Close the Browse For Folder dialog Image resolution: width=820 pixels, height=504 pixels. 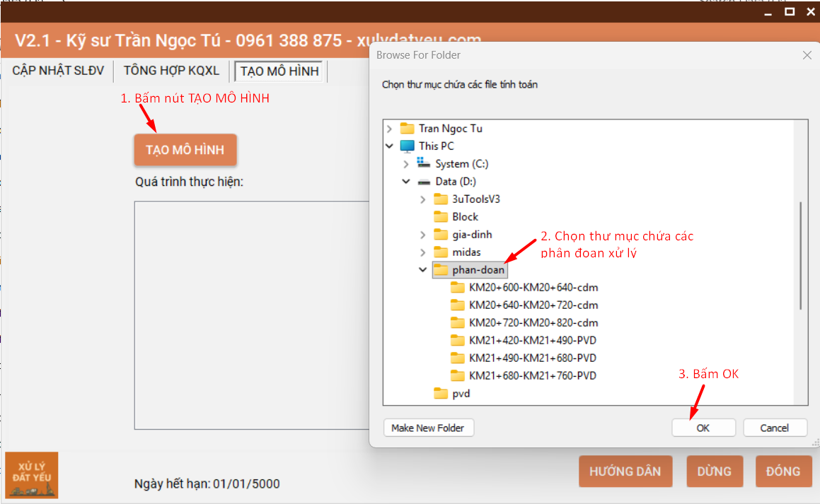807,55
